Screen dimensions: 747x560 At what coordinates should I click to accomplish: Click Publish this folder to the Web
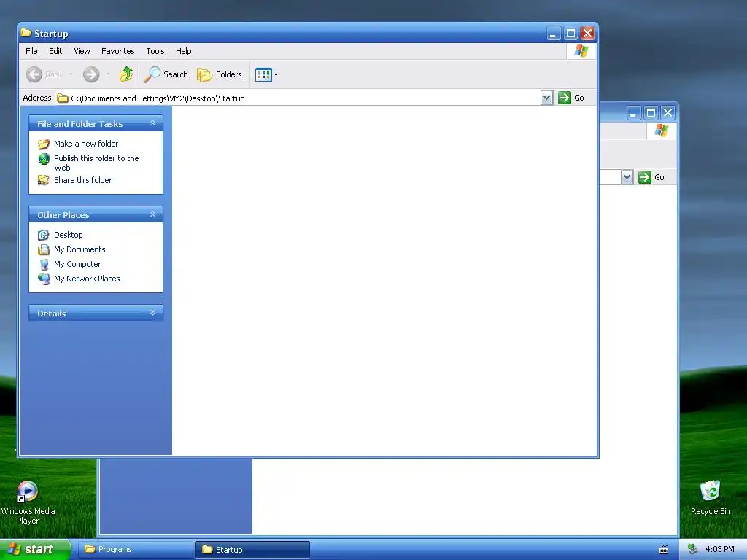(96, 163)
